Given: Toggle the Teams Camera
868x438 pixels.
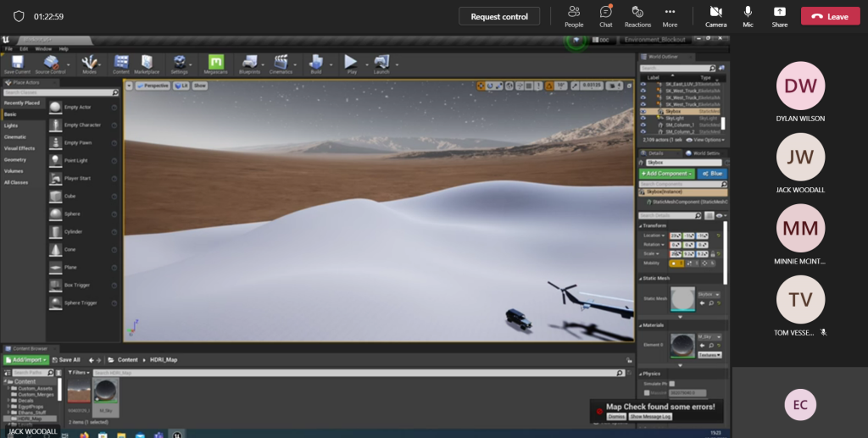Looking at the screenshot, I should [715, 17].
